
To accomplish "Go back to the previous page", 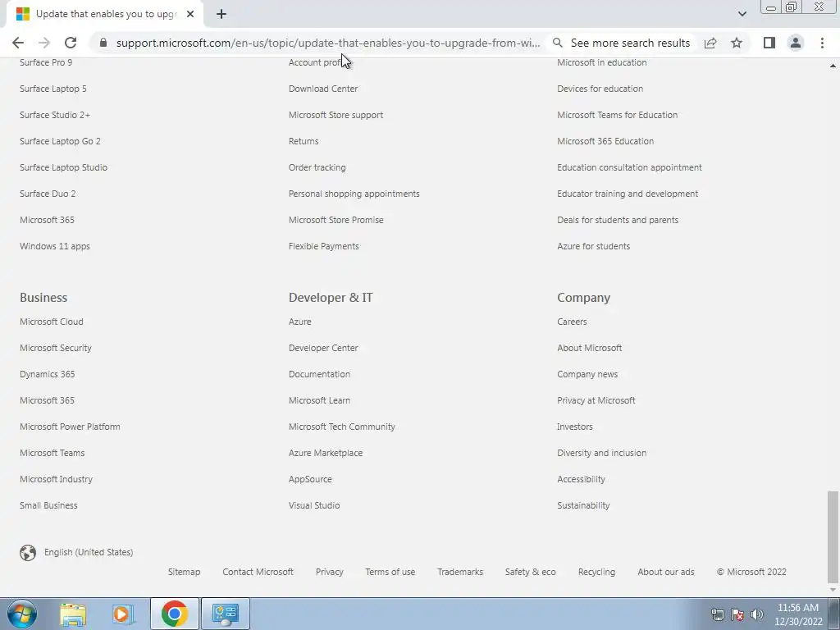I will [18, 43].
